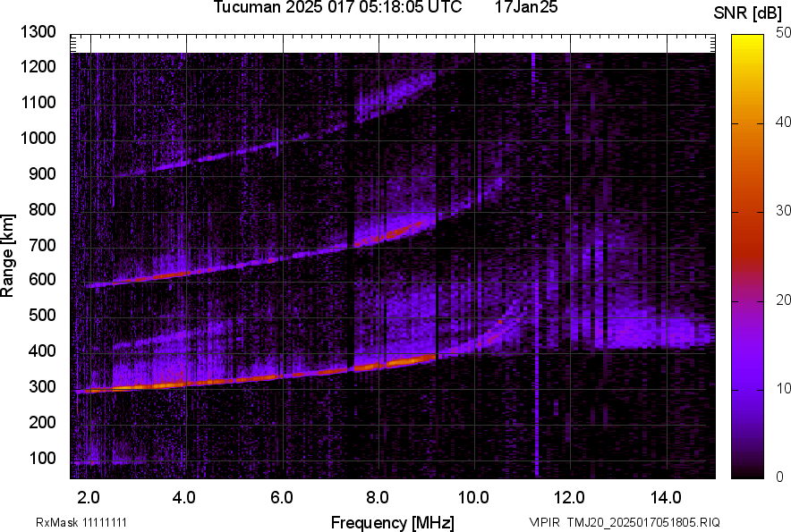Click the 'Tucuman 2025 017 05:18:05 UTC' title
The height and width of the screenshot is (532, 791).
[337, 8]
